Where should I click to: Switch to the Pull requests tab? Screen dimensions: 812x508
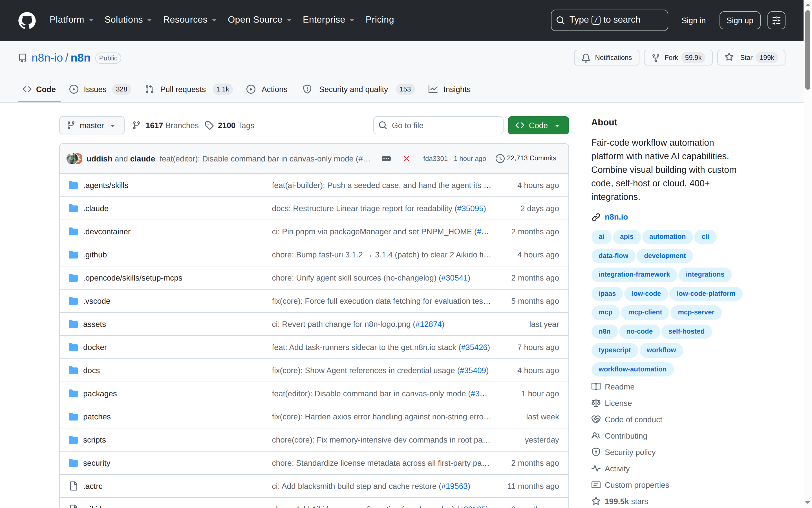[189, 89]
